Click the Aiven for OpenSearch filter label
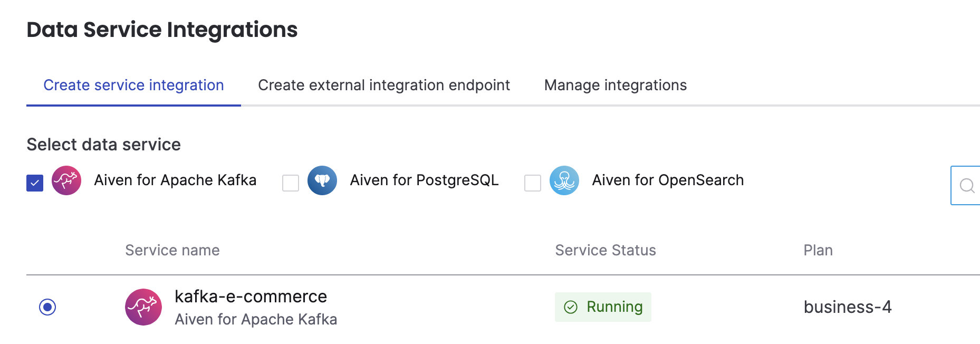Viewport: 980px width, 344px height. pos(668,180)
